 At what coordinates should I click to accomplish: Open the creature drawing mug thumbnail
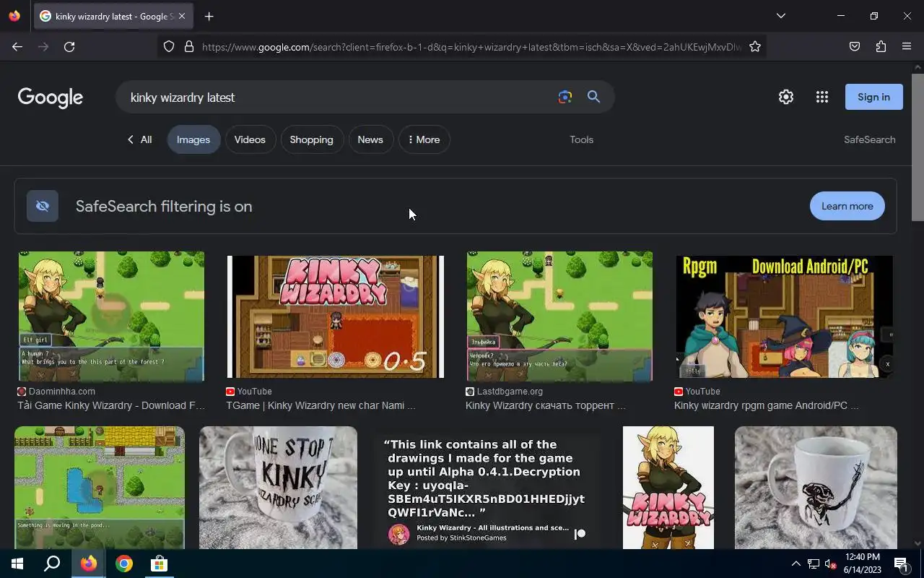(x=816, y=488)
